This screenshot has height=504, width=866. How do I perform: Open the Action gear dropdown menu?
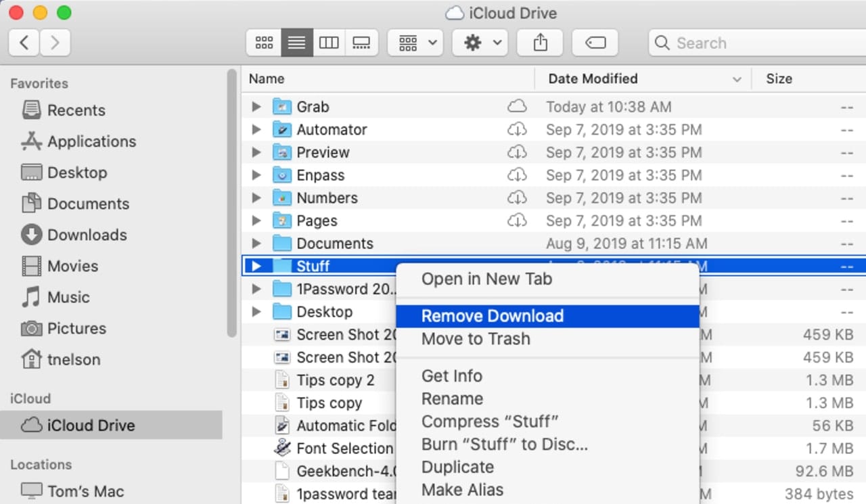click(x=480, y=43)
